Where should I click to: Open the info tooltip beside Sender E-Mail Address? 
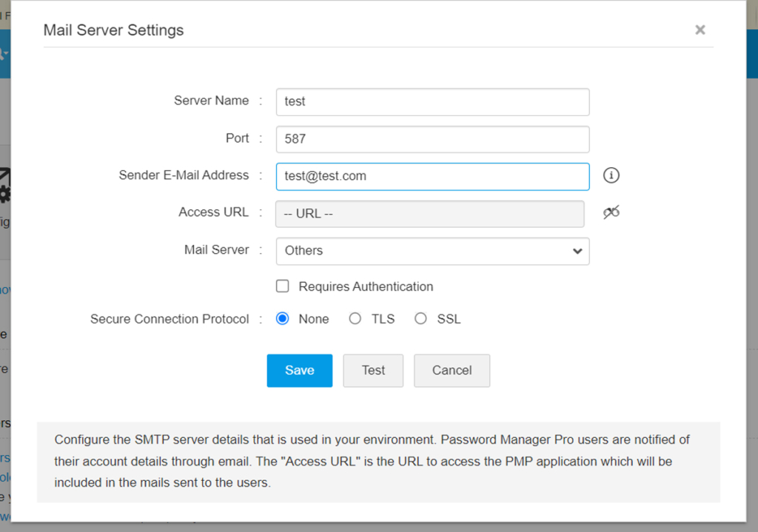point(611,175)
